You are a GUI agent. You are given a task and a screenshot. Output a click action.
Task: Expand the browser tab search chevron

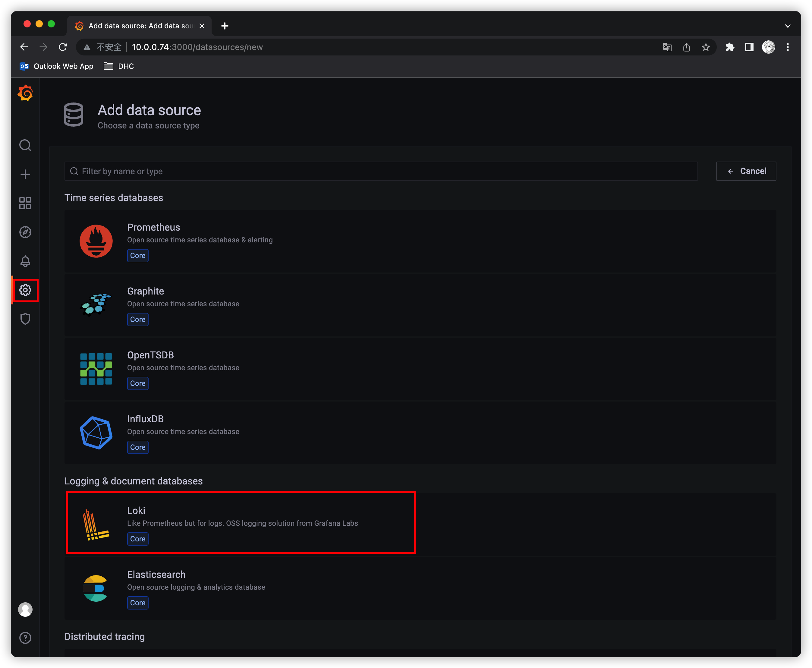coord(787,26)
